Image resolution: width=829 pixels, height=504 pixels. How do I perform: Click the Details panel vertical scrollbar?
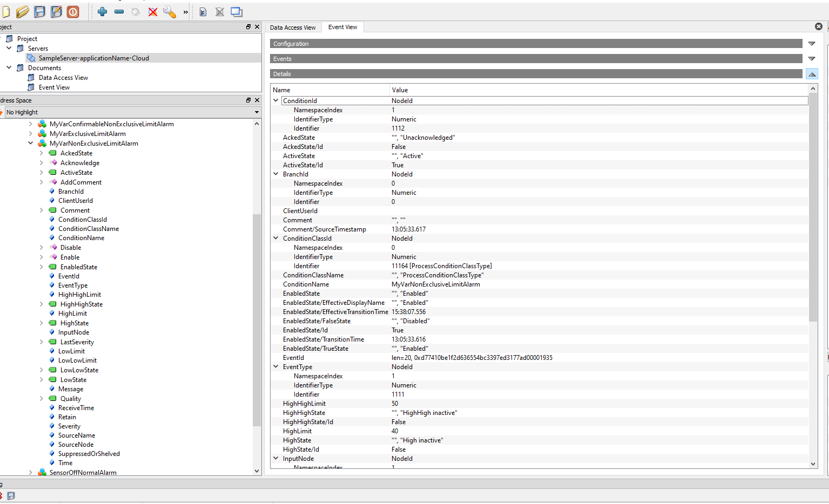click(813, 208)
